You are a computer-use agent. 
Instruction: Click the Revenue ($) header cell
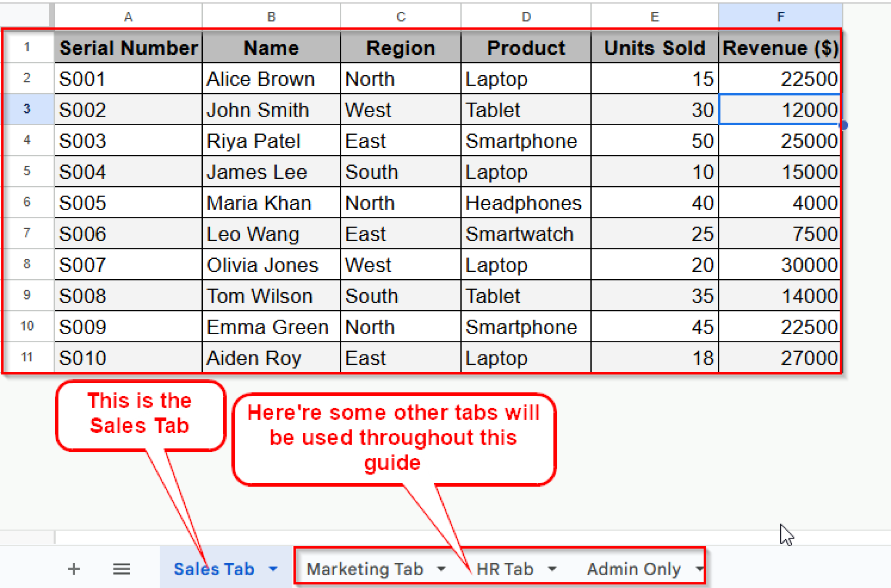780,47
